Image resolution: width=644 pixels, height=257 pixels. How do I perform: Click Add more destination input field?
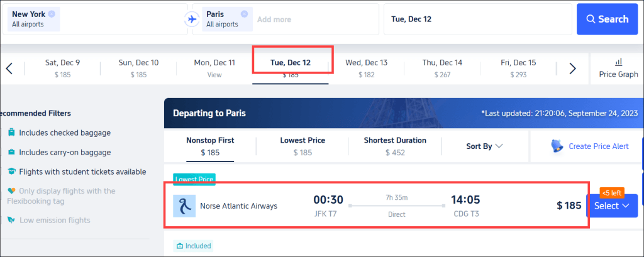pyautogui.click(x=274, y=19)
